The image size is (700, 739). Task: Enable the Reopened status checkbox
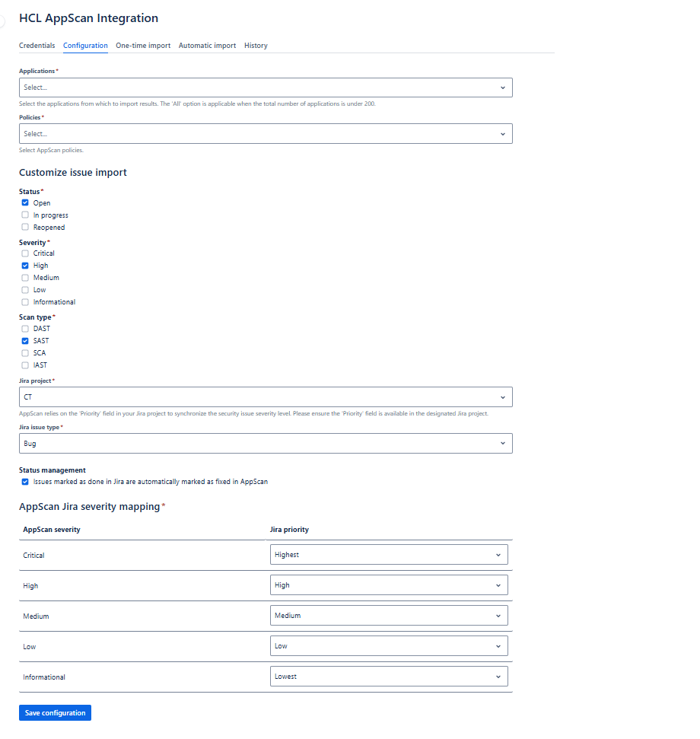click(x=25, y=227)
